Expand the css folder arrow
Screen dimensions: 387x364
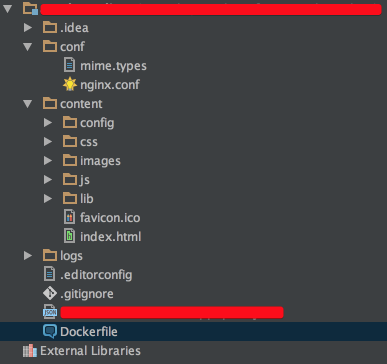48,142
